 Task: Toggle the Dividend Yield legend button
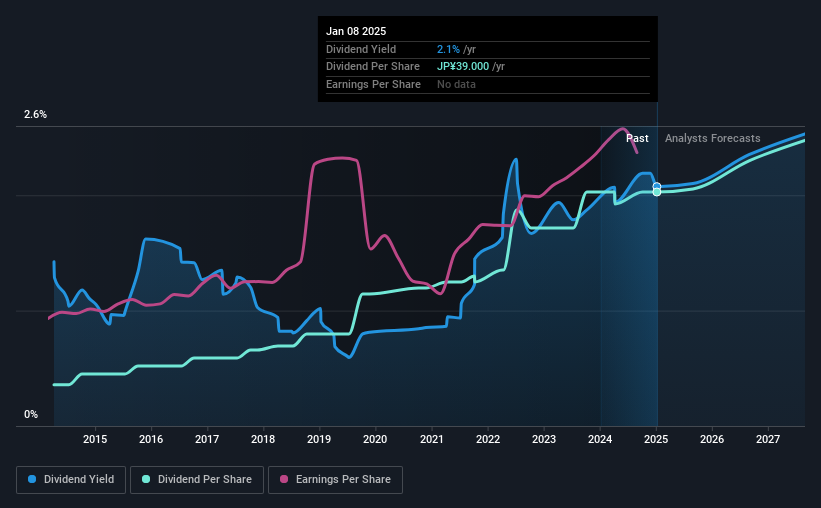pyautogui.click(x=71, y=480)
